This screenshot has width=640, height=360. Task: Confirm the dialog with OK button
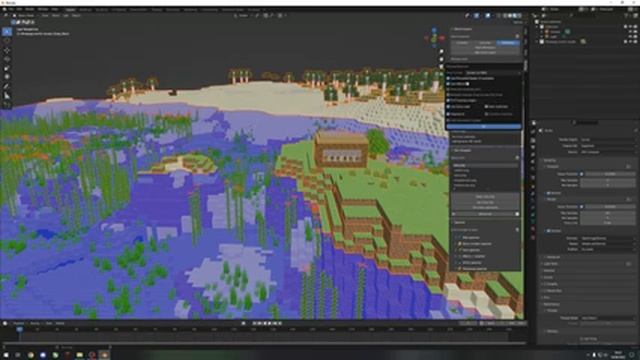484,127
